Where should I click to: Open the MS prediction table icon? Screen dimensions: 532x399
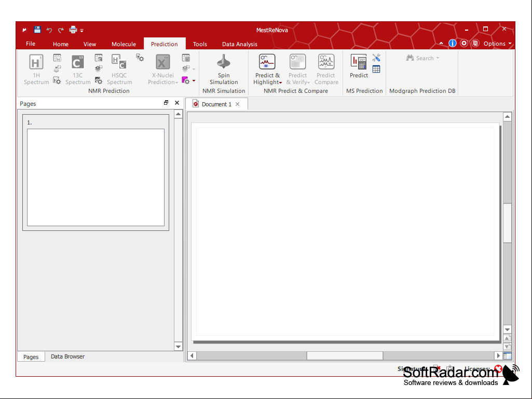tap(376, 69)
